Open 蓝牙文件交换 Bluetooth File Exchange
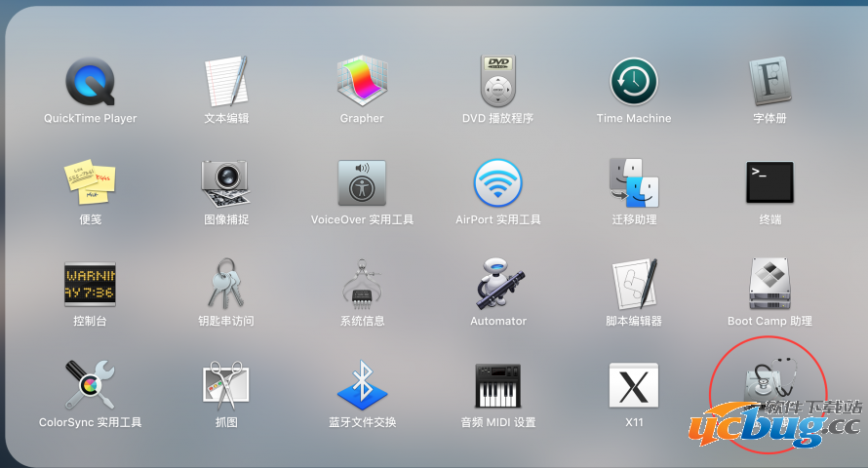This screenshot has height=468, width=868. 362,385
